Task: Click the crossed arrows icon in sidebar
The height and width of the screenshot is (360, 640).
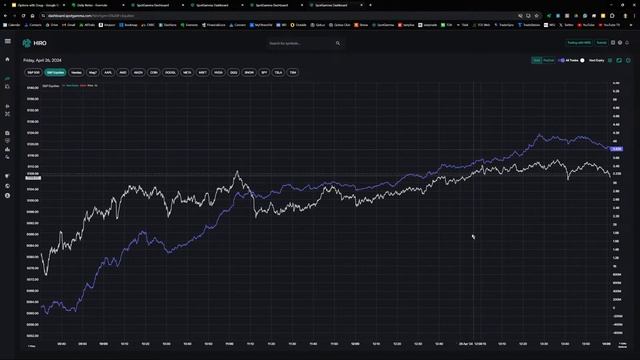Action: 7,114
